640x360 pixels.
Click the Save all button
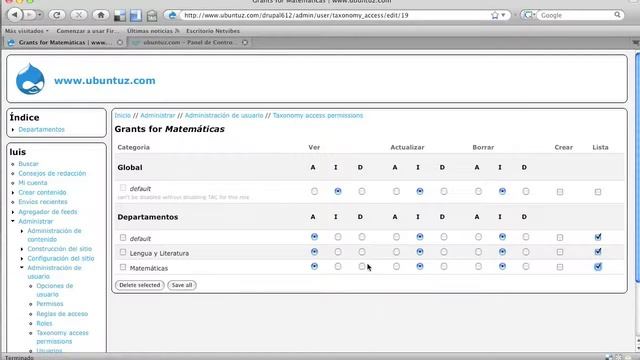click(x=182, y=285)
